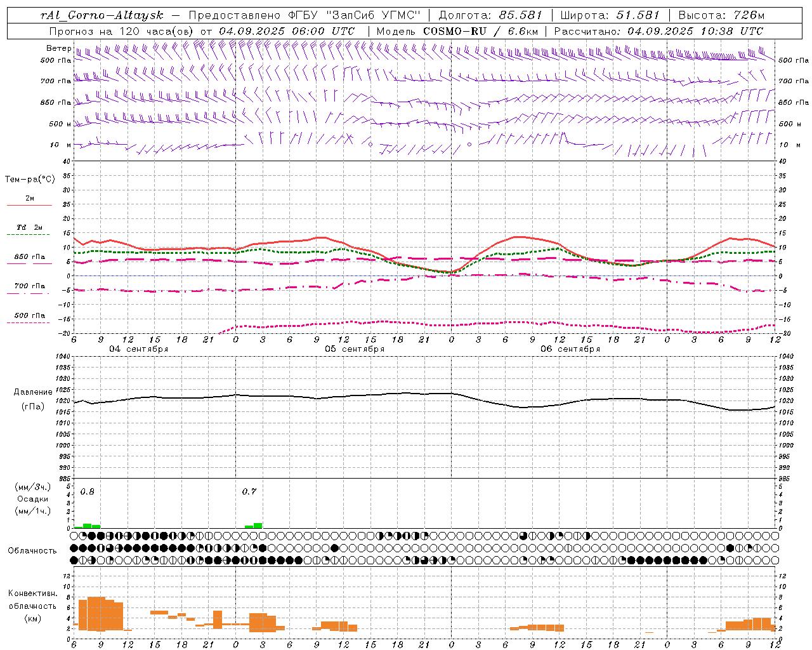Select the date label 06 сентября

point(570,349)
